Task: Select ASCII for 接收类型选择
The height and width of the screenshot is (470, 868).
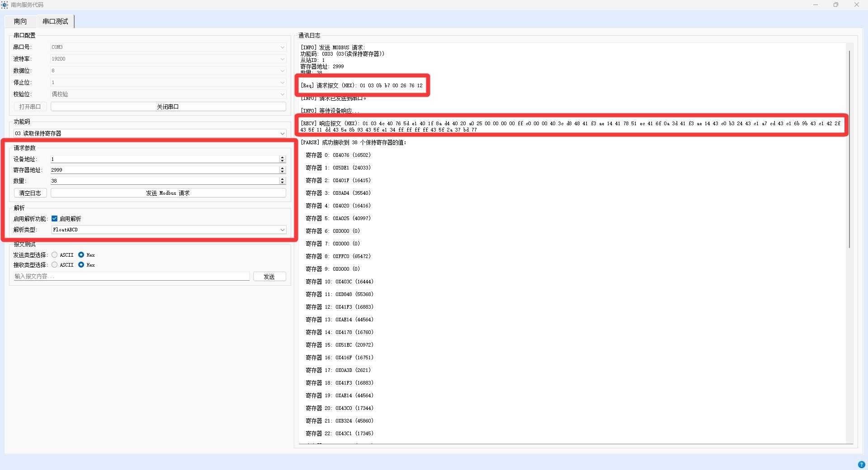Action: pos(55,265)
